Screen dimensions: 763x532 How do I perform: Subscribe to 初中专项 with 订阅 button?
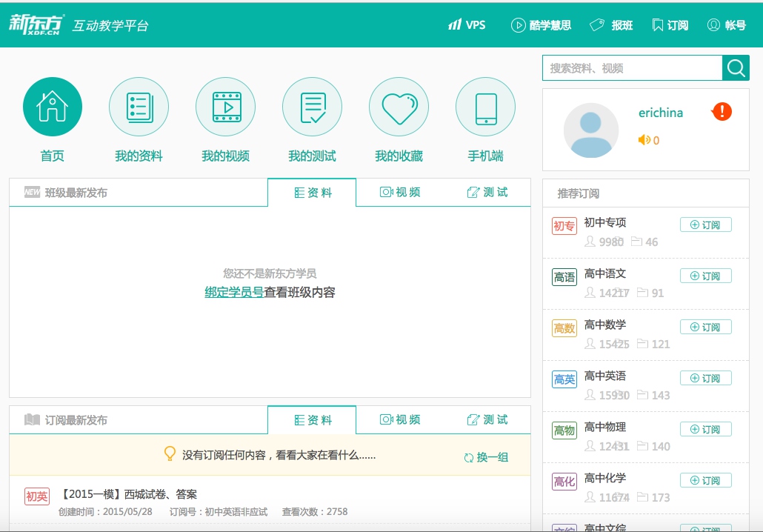click(705, 225)
